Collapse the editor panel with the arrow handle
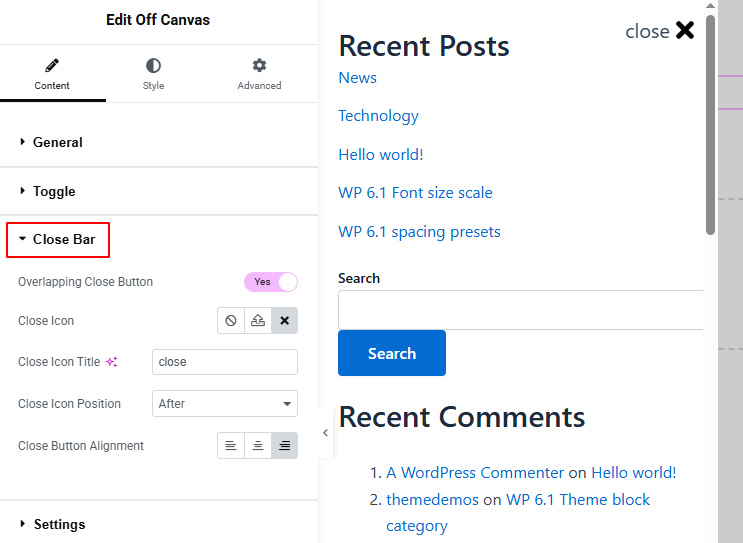This screenshot has height=543, width=743. point(325,433)
